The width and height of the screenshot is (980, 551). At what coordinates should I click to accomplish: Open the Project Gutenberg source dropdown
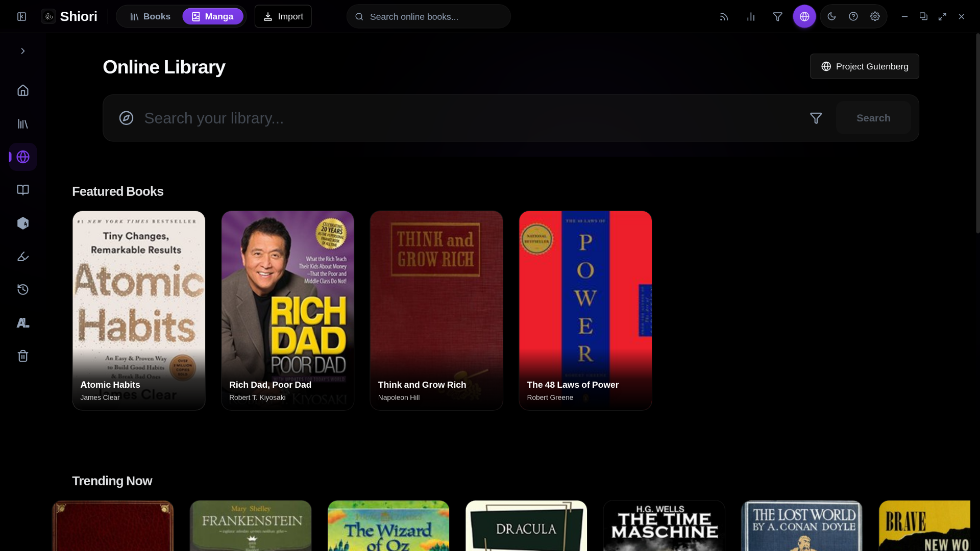(x=864, y=66)
